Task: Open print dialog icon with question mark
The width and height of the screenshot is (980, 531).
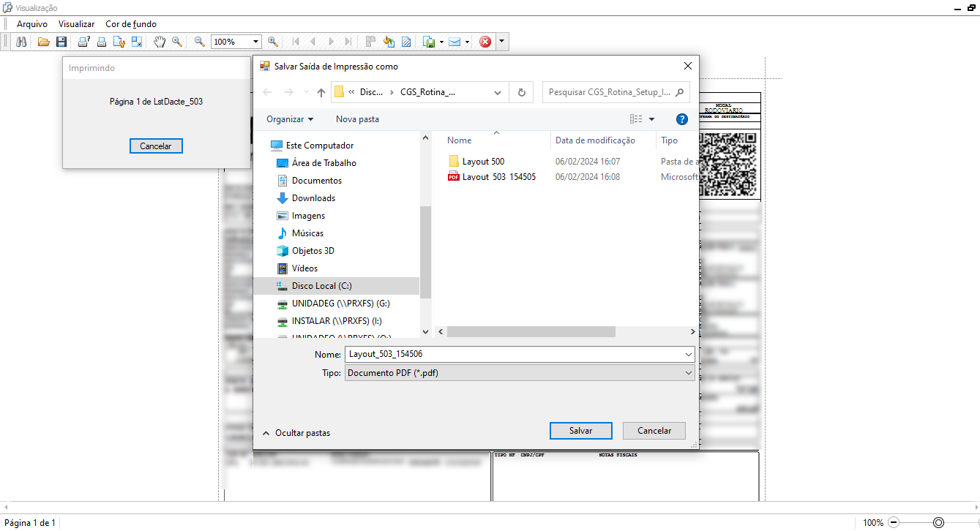Action: click(x=84, y=42)
